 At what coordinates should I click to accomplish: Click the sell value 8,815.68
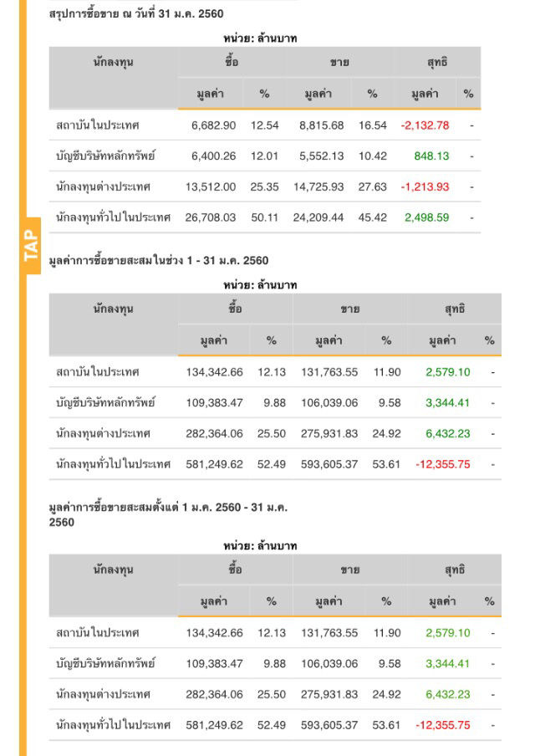(x=321, y=125)
